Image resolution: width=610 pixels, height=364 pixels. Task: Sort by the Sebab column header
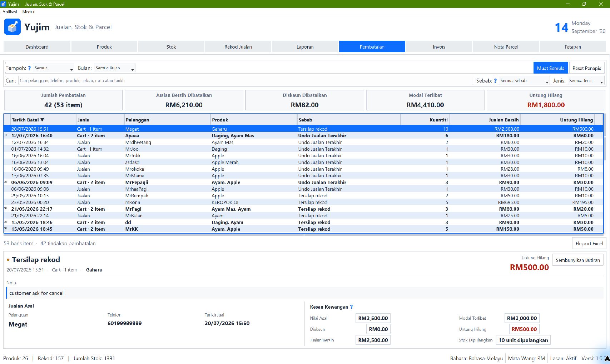click(349, 120)
